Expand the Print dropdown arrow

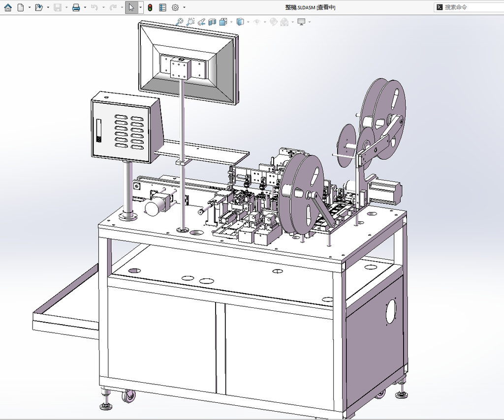pos(85,7)
